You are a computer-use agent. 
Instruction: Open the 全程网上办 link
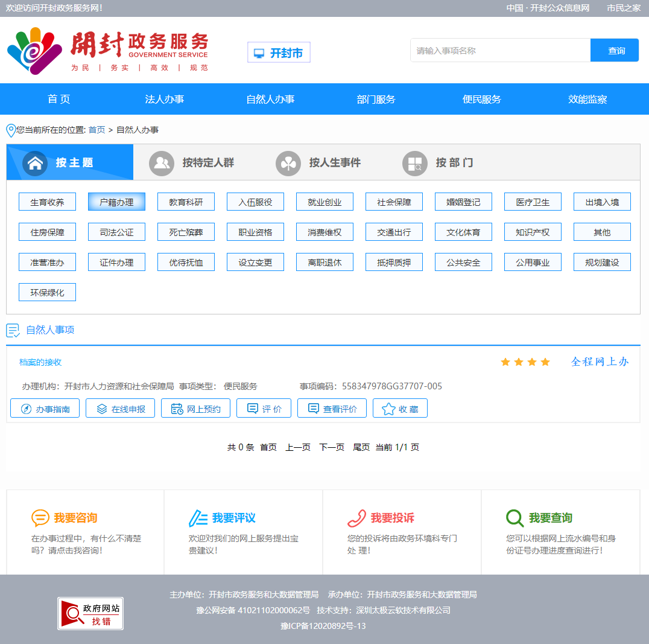(x=599, y=362)
